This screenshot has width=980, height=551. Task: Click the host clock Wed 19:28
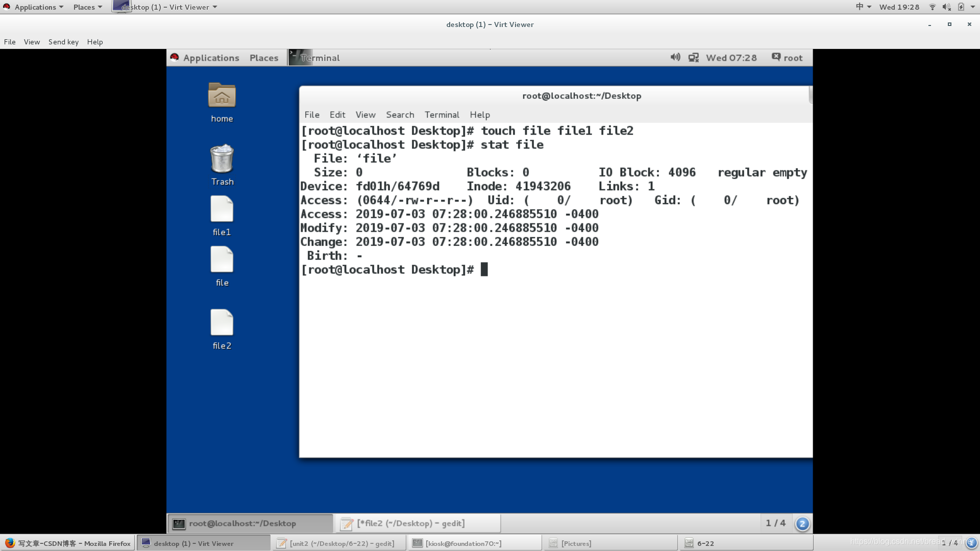(x=899, y=7)
